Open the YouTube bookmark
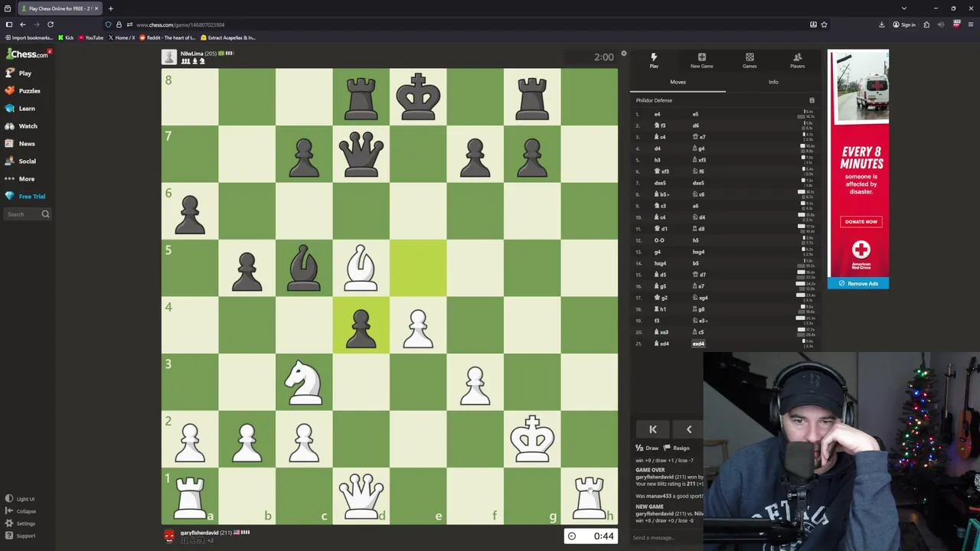The width and height of the screenshot is (980, 551). 91,37
